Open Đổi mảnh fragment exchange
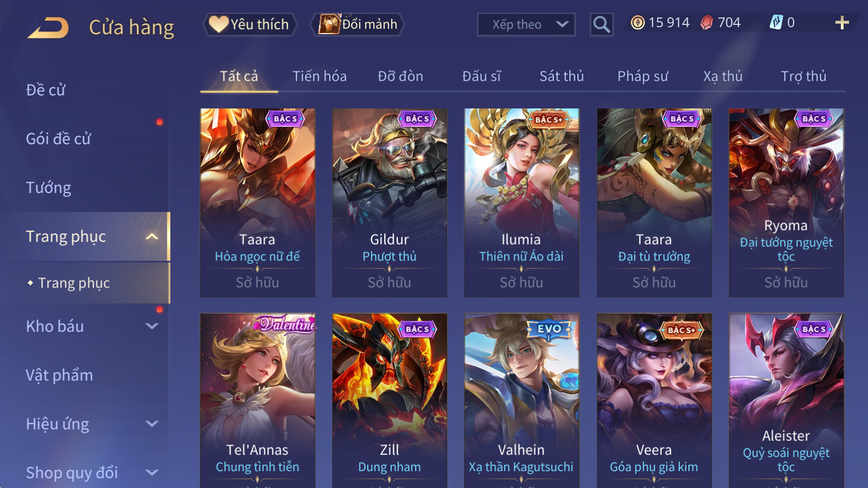The image size is (868, 488). tap(357, 24)
